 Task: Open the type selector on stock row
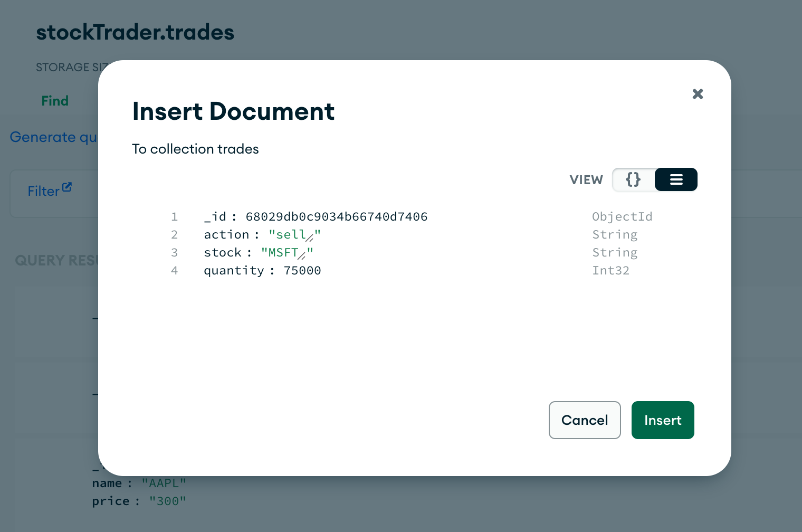(x=615, y=252)
